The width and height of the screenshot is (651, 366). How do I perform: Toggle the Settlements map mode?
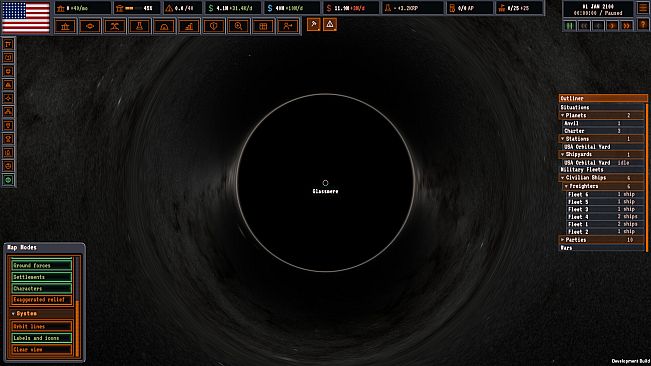(42, 277)
